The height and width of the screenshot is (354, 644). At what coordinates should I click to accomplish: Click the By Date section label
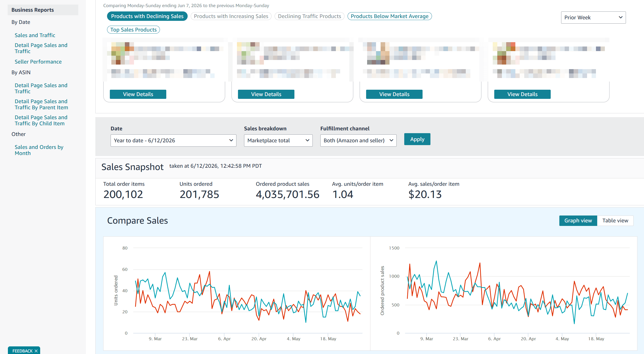click(x=21, y=22)
